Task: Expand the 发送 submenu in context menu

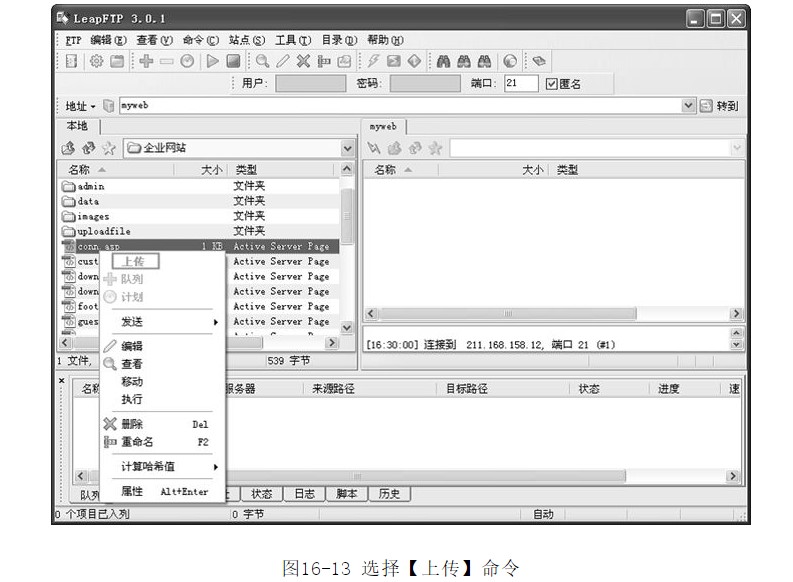Action: (x=167, y=322)
